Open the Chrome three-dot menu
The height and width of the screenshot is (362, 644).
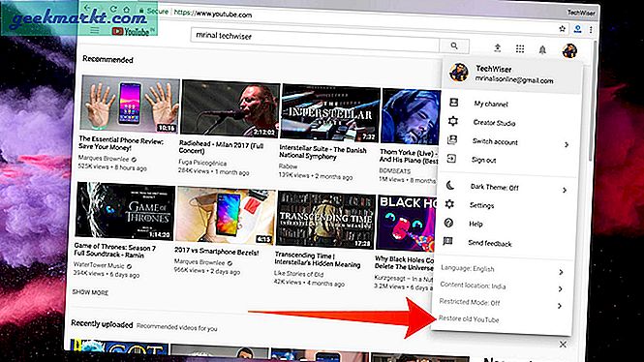[x=591, y=30]
